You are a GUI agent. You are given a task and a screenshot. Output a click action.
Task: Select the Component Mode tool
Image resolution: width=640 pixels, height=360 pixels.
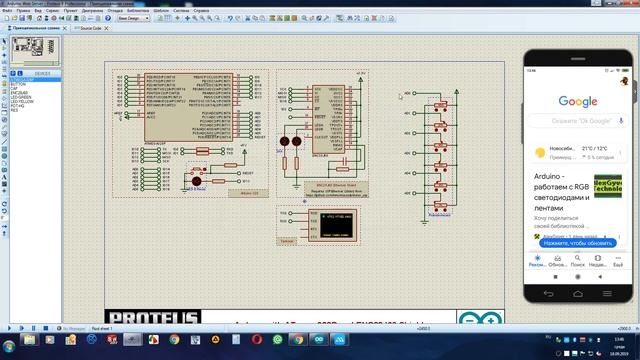4,48
